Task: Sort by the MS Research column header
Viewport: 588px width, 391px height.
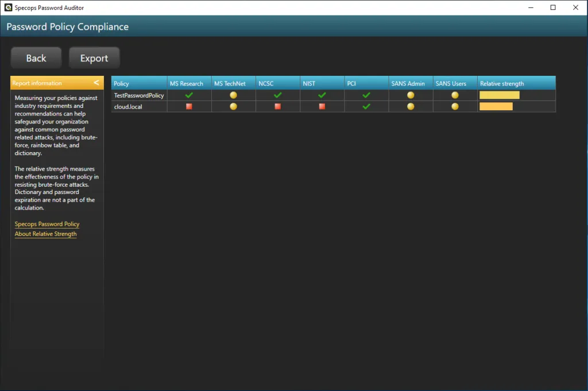Action: tap(189, 83)
